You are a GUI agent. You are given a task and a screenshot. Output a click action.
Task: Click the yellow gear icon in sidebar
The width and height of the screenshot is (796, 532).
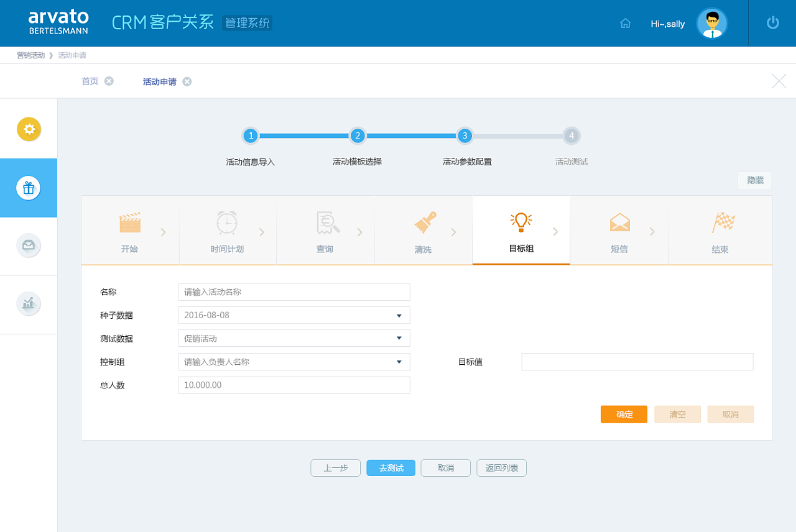point(29,129)
